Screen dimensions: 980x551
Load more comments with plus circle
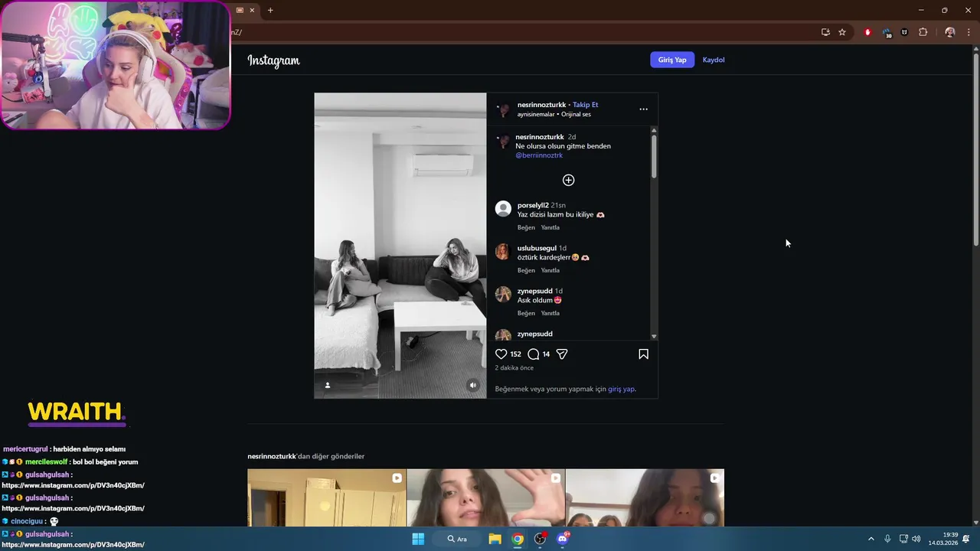click(x=568, y=180)
